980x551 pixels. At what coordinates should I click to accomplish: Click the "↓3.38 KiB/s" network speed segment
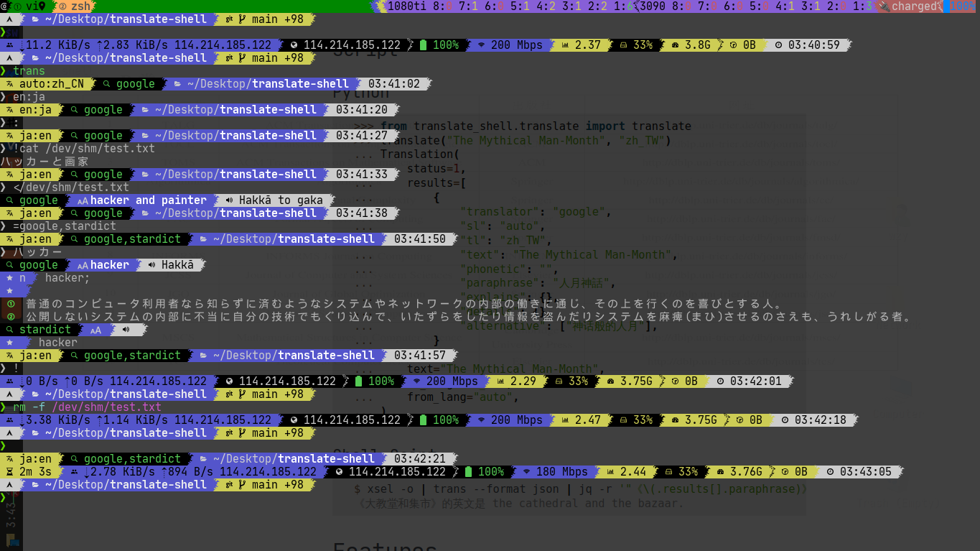pyautogui.click(x=54, y=420)
